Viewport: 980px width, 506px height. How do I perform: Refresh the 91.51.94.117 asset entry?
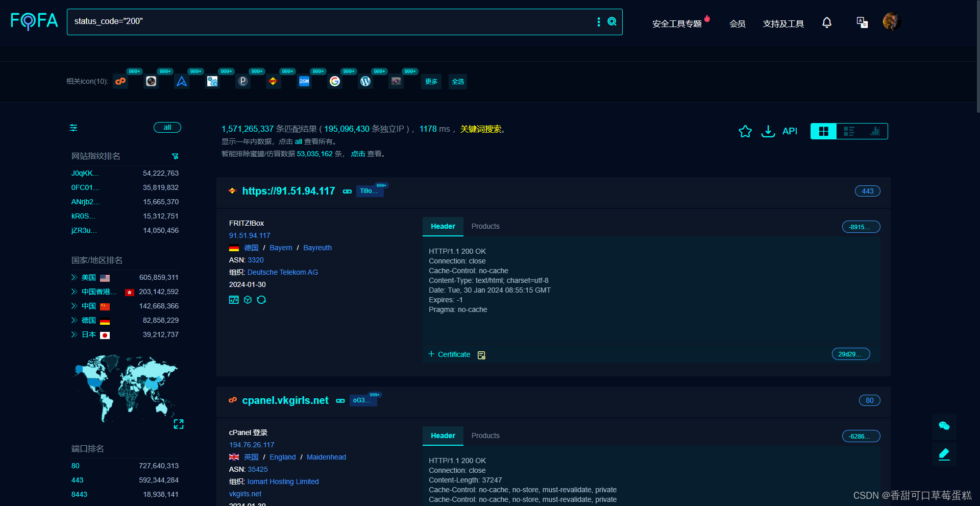(x=261, y=300)
